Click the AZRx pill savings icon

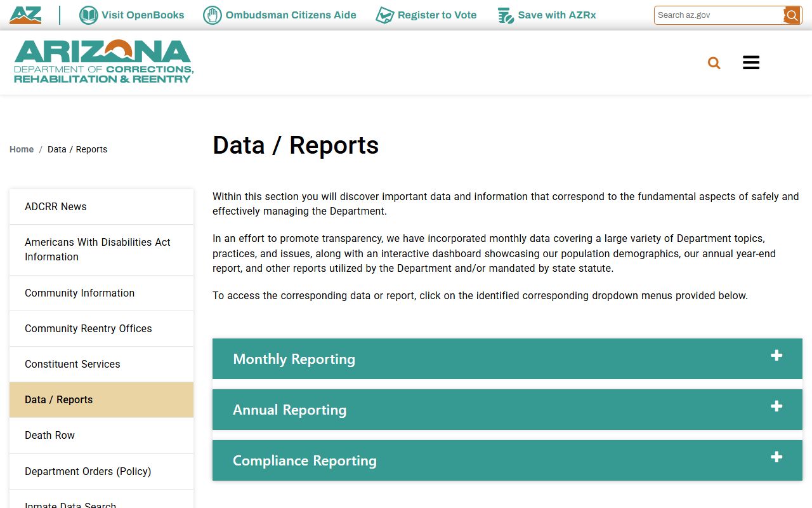coord(506,15)
